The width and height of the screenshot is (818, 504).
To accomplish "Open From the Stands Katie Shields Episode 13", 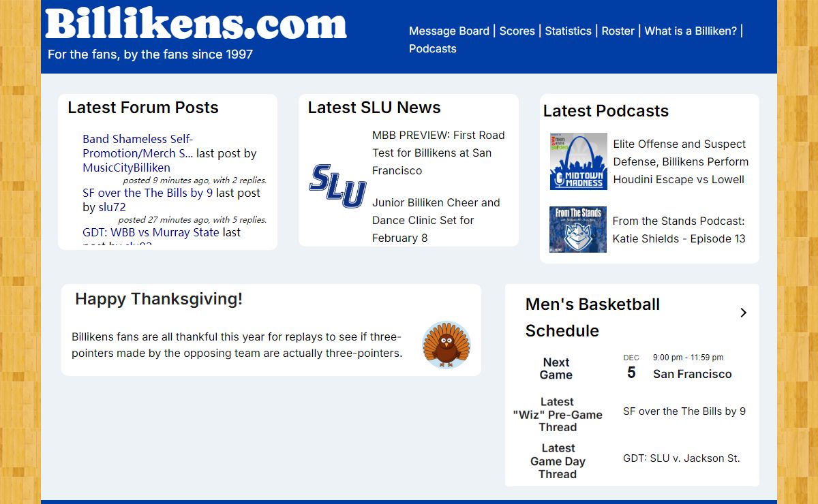I will coord(679,230).
